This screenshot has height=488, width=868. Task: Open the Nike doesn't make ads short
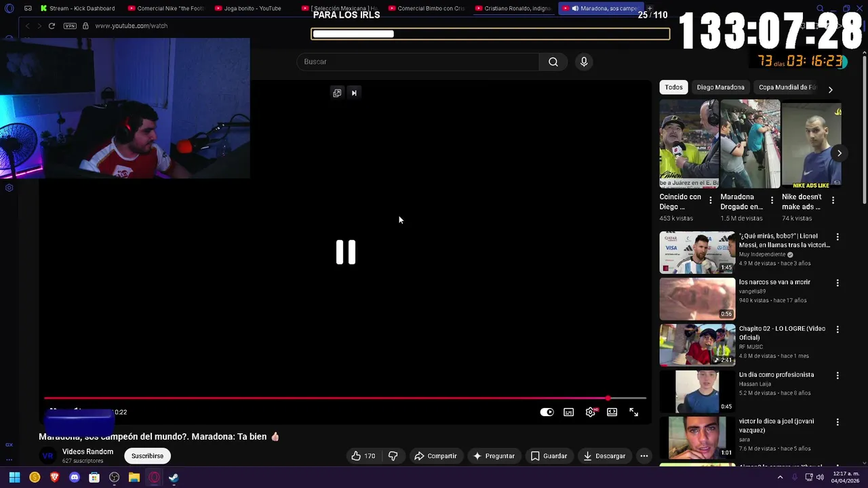point(811,144)
